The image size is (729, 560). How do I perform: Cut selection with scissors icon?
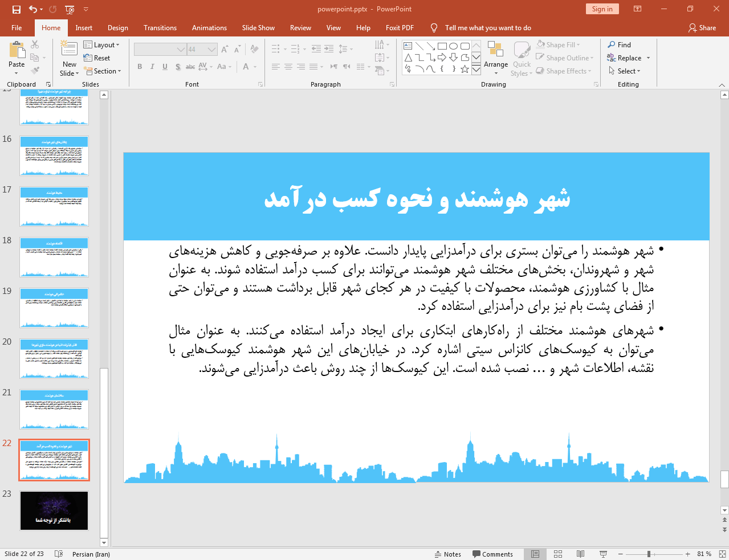35,44
